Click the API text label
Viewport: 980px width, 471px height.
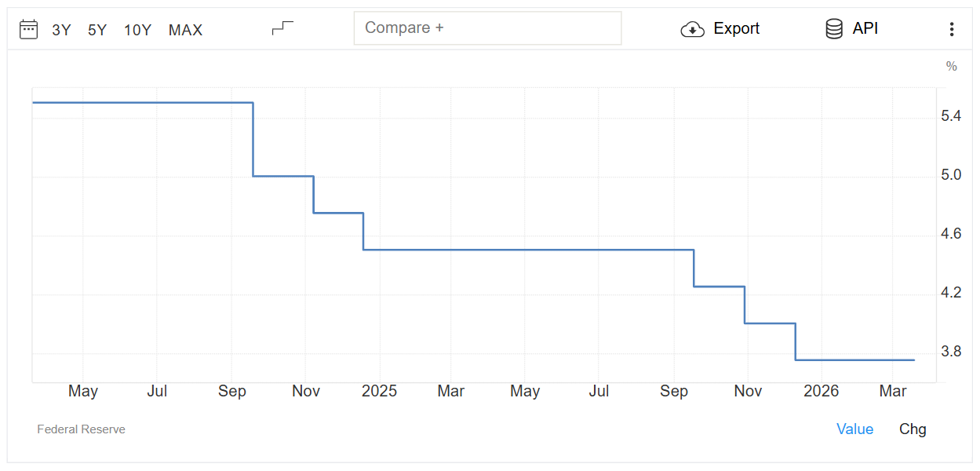[865, 29]
